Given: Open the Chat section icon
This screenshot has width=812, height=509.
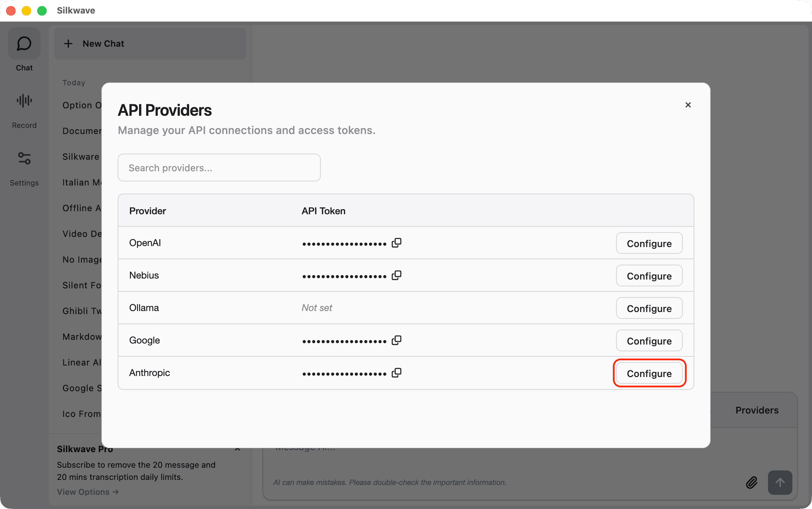Looking at the screenshot, I should pos(24,44).
